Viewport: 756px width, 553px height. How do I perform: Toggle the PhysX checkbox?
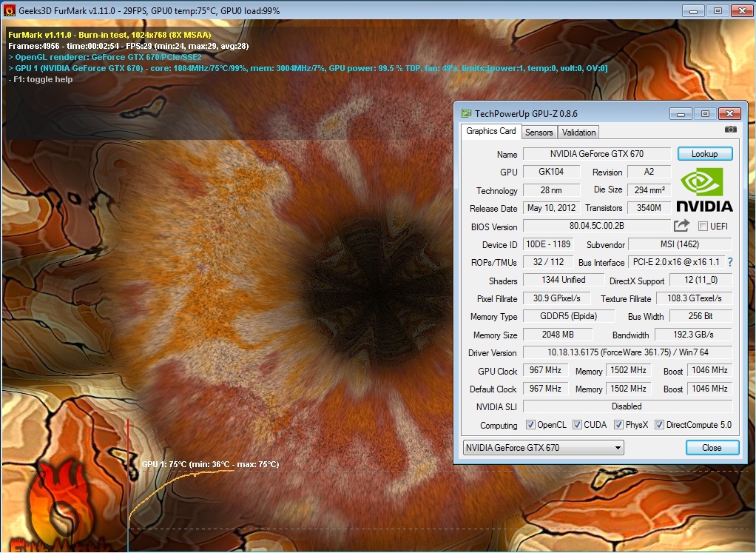tap(618, 425)
